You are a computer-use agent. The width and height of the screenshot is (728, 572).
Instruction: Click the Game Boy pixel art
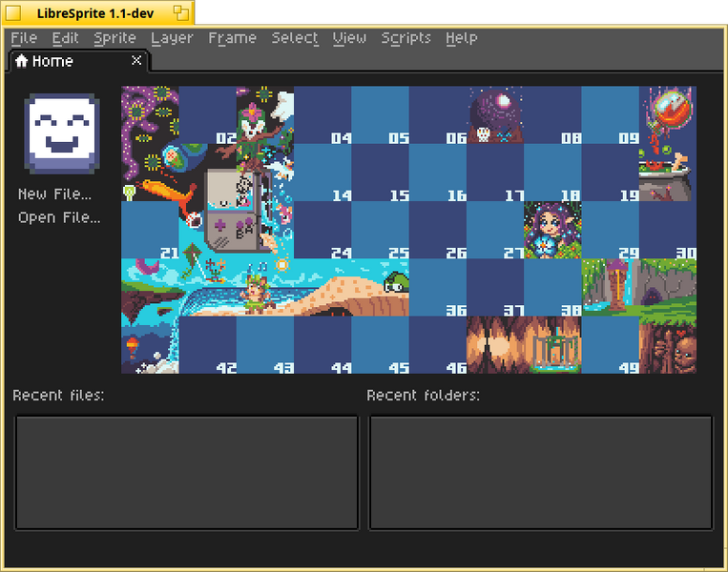pos(231,210)
